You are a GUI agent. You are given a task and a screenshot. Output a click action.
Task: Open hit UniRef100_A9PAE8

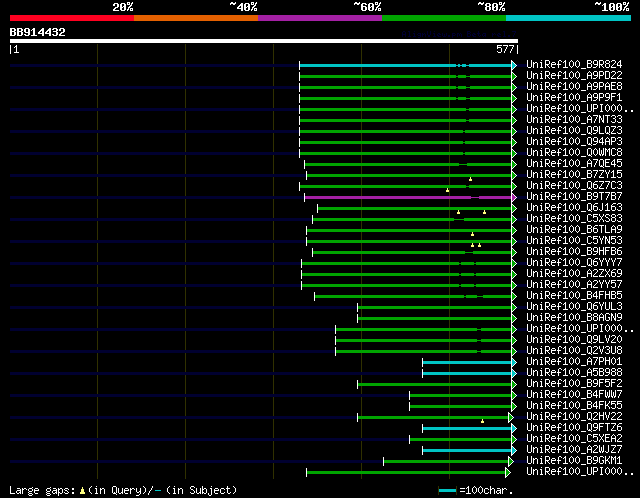(574, 87)
